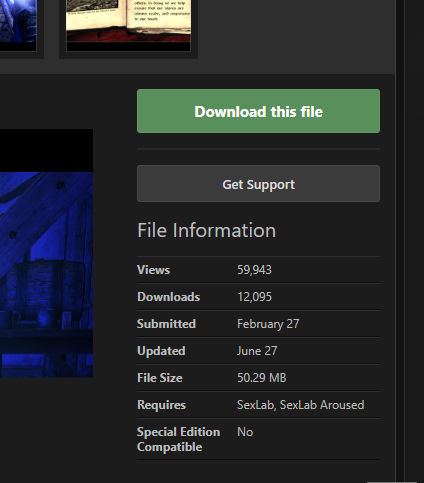This screenshot has height=483, width=424.
Task: Click the Requires label
Action: pyautogui.click(x=161, y=405)
